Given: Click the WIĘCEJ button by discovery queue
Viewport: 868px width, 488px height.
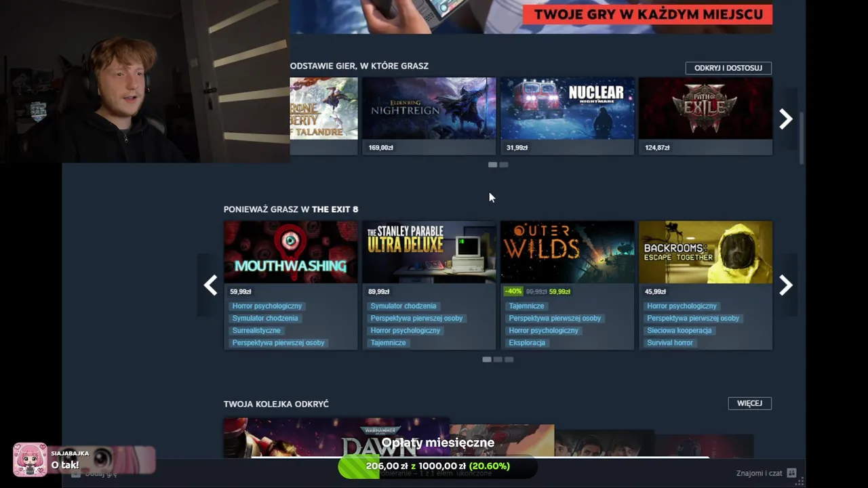Looking at the screenshot, I should 749,403.
